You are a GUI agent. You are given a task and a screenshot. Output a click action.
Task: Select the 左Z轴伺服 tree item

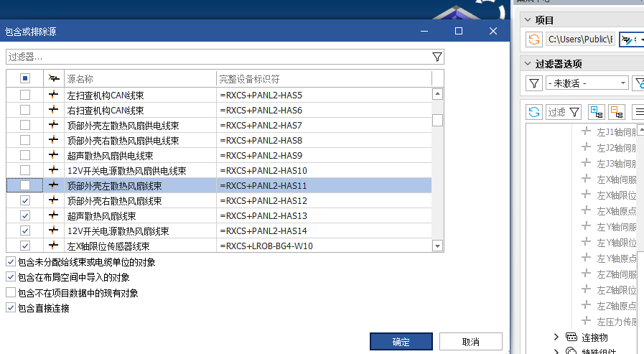click(616, 274)
